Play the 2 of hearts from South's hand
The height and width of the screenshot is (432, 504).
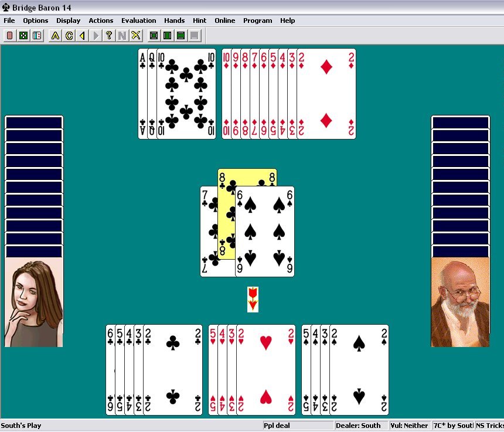point(266,369)
